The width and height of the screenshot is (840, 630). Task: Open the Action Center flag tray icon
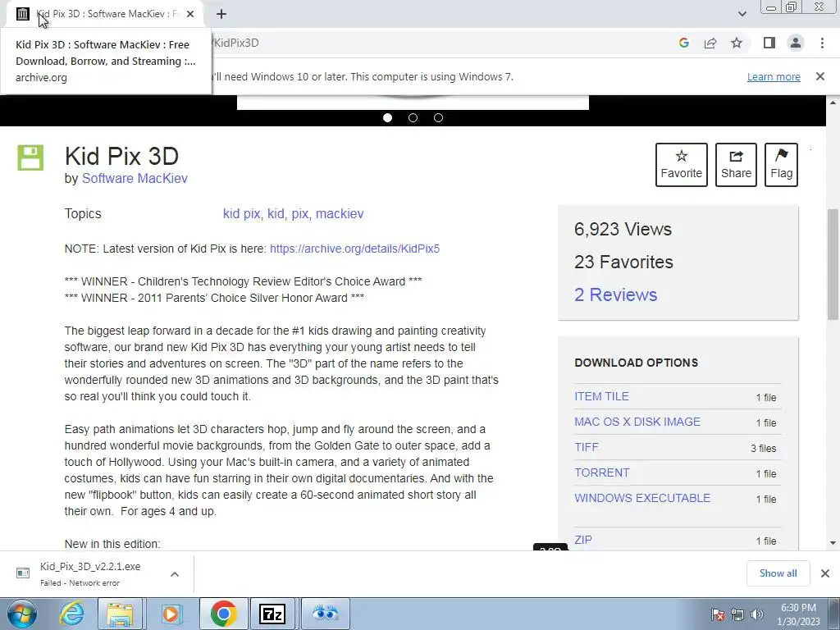pyautogui.click(x=718, y=614)
